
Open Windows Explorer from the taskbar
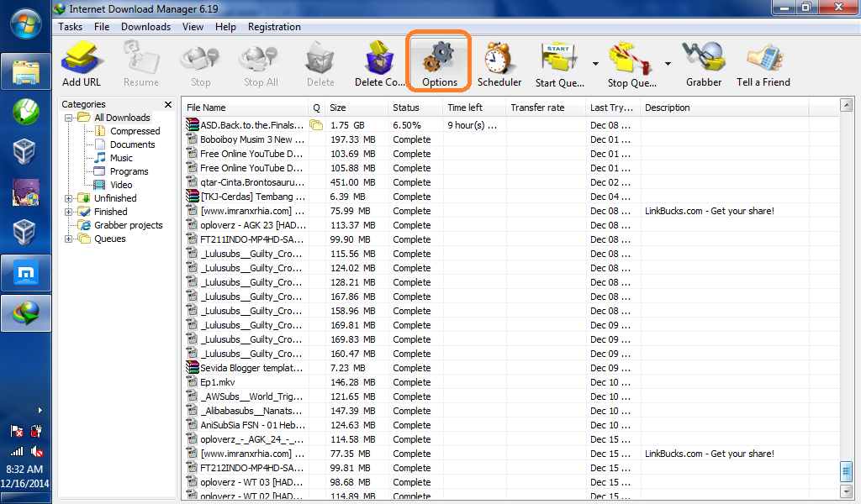26,71
